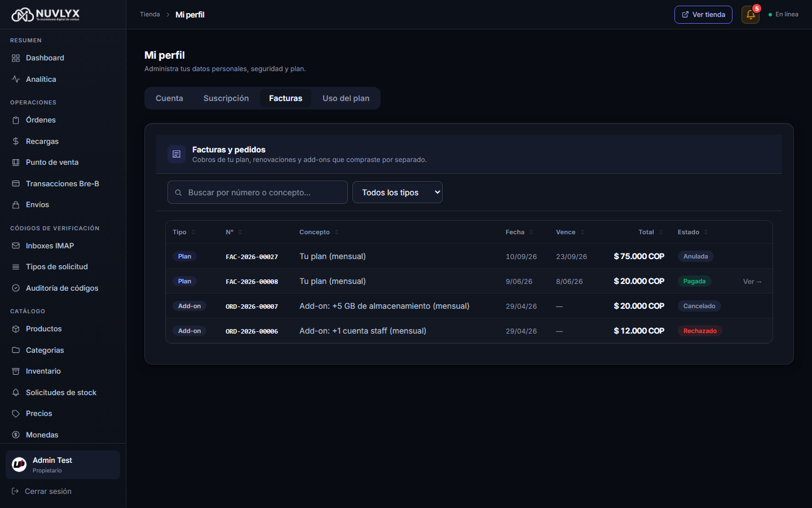This screenshot has width=812, height=508.
Task: Click invoice number FAC-2026-00027
Action: pyautogui.click(x=252, y=257)
